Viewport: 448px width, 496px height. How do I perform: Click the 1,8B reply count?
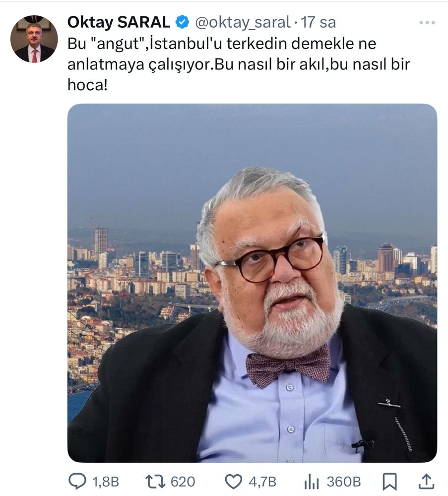pos(105,482)
